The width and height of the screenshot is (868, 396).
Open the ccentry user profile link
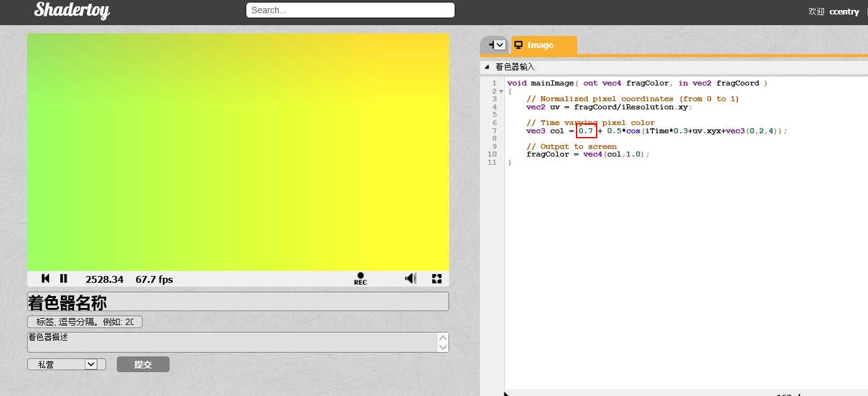click(844, 11)
